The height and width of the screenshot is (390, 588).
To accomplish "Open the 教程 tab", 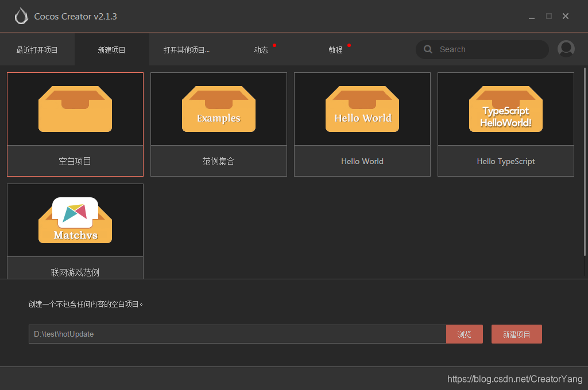I will tap(335, 50).
